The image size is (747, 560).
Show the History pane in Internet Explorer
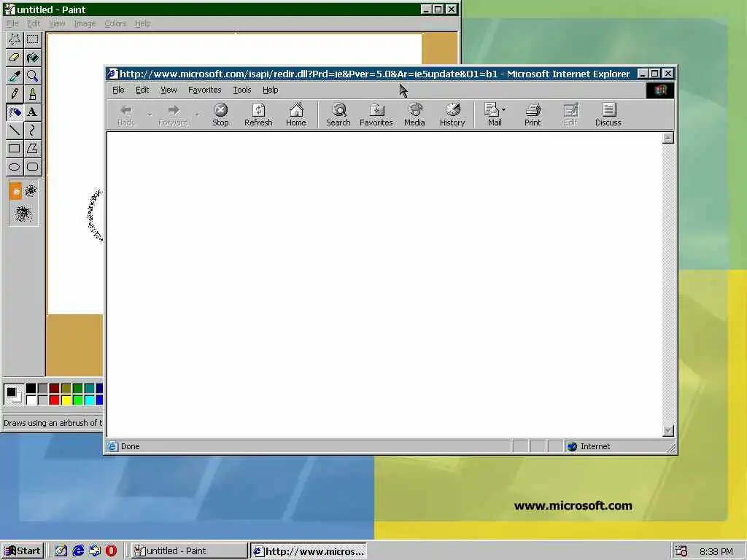[452, 114]
